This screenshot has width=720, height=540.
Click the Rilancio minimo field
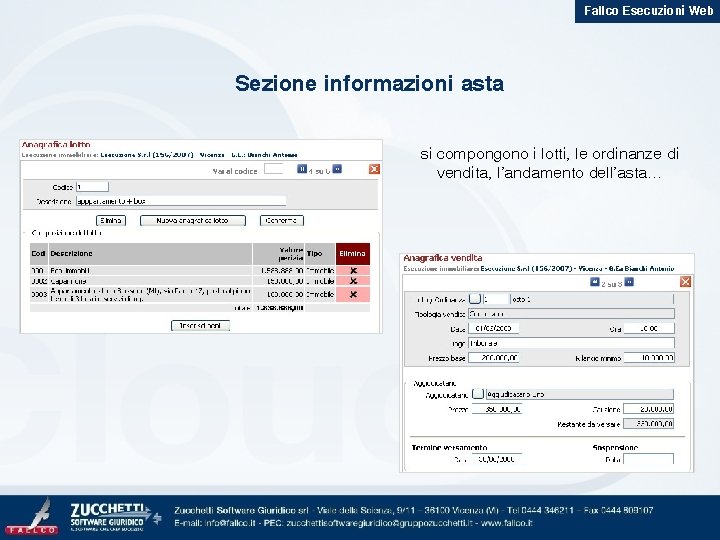click(x=649, y=358)
